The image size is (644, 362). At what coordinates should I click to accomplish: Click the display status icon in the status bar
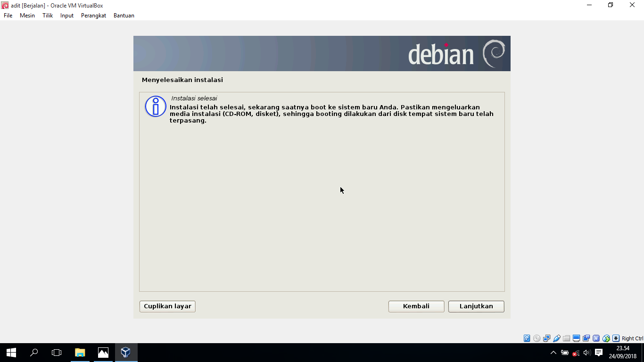coord(576,338)
